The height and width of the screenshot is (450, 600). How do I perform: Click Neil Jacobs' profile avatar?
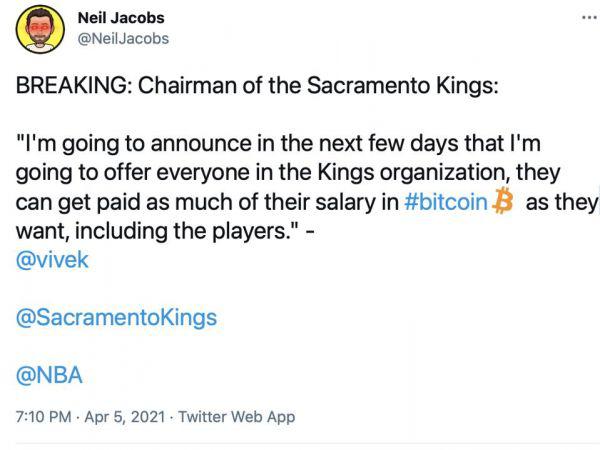(38, 30)
